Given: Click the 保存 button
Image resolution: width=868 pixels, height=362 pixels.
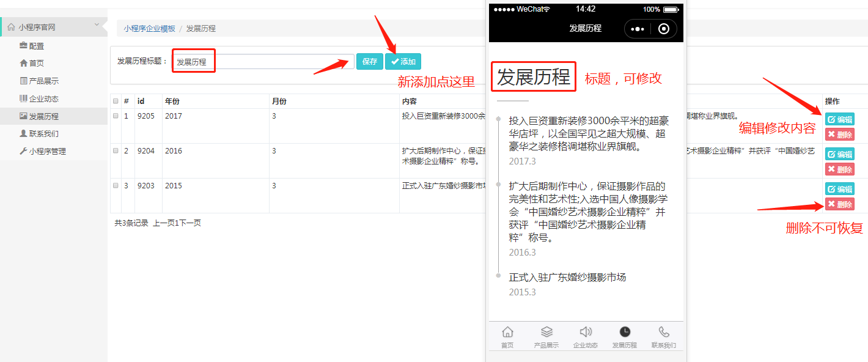Looking at the screenshot, I should [x=369, y=62].
